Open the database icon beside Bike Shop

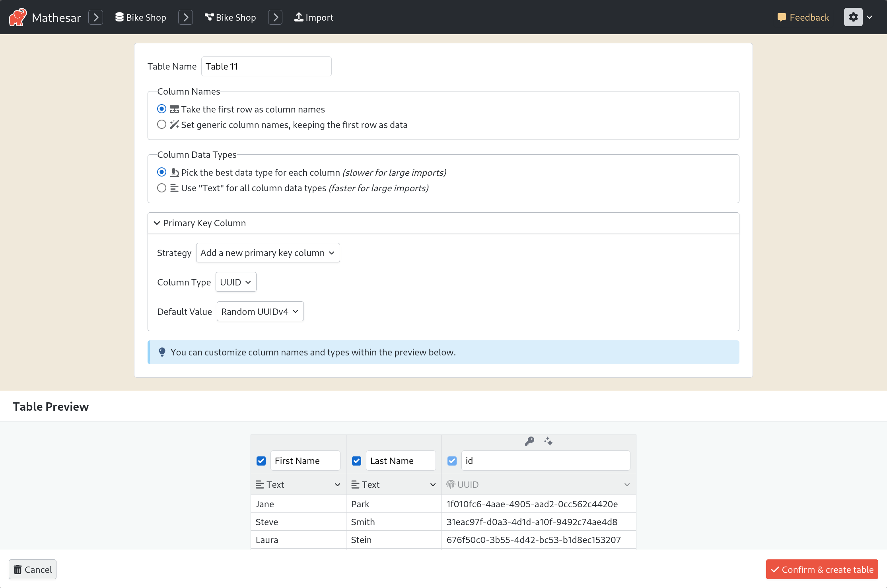click(x=119, y=17)
